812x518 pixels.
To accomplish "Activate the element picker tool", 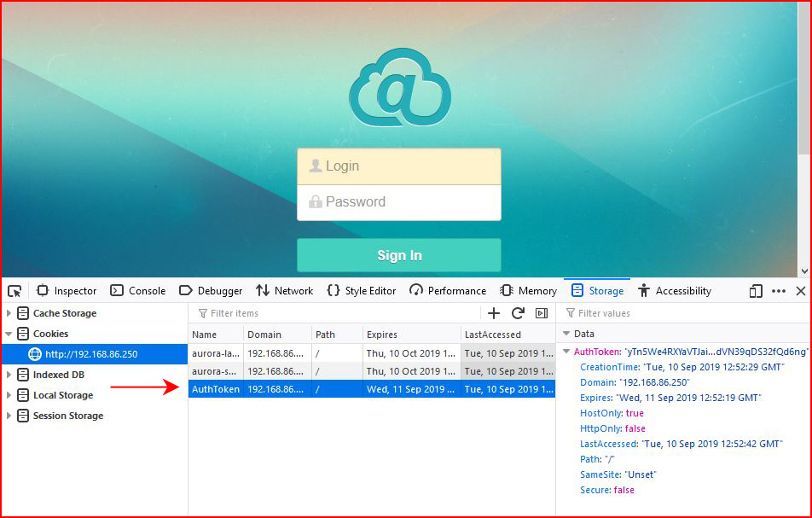I will pos(14,291).
